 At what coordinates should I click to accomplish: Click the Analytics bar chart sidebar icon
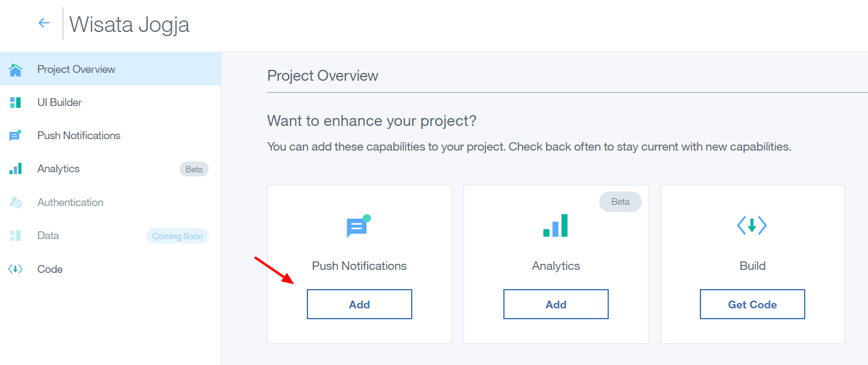16,169
